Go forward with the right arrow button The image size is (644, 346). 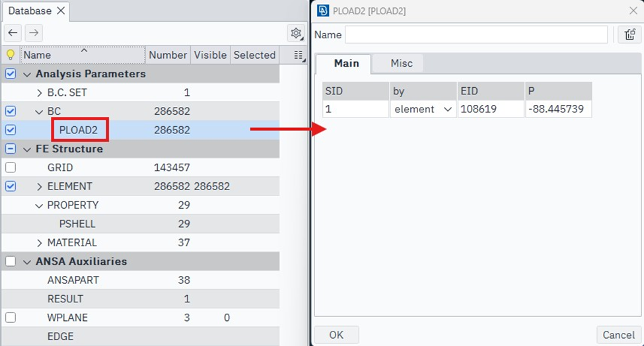34,33
